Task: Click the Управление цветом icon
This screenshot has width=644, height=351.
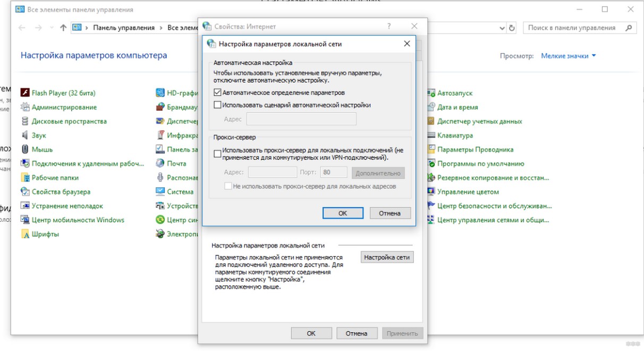Action: tap(431, 192)
